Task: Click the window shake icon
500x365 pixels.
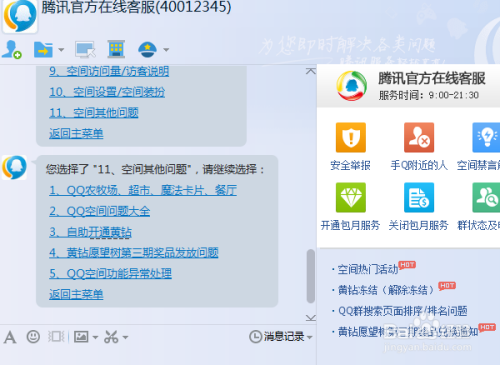Action: tap(56, 337)
